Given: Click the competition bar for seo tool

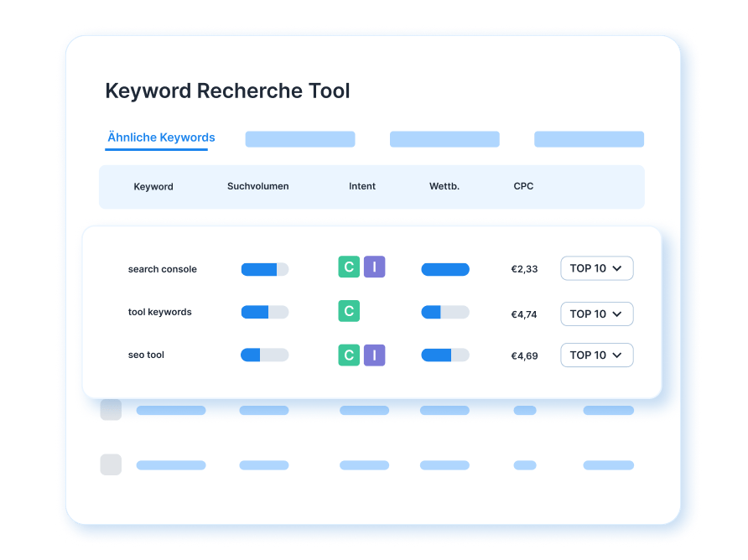Looking at the screenshot, I should coord(445,355).
